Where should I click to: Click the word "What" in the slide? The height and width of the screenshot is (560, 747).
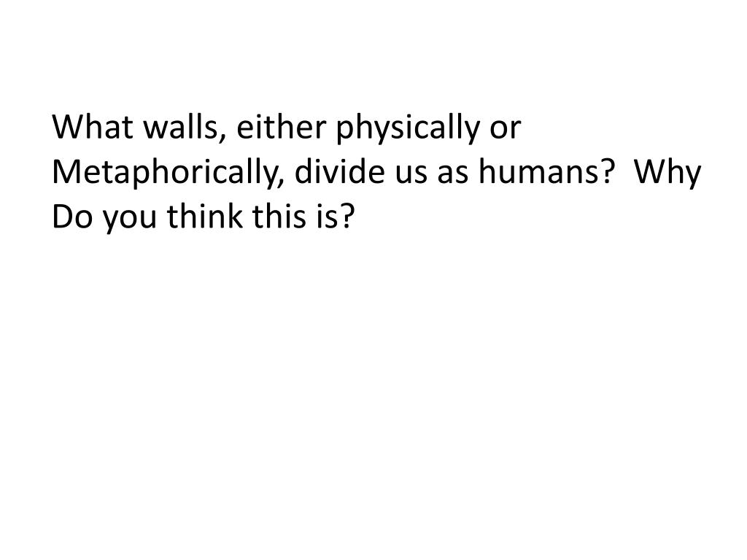(93, 127)
